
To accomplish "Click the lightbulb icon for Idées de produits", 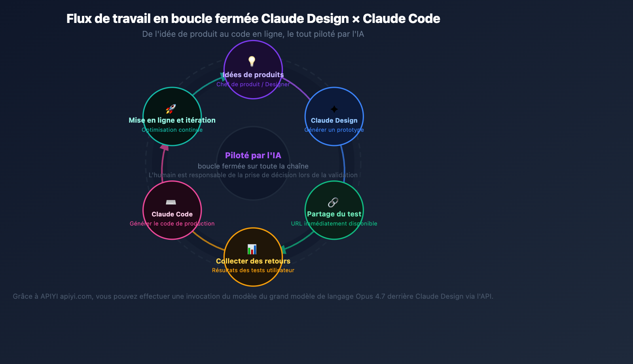I will tap(253, 61).
